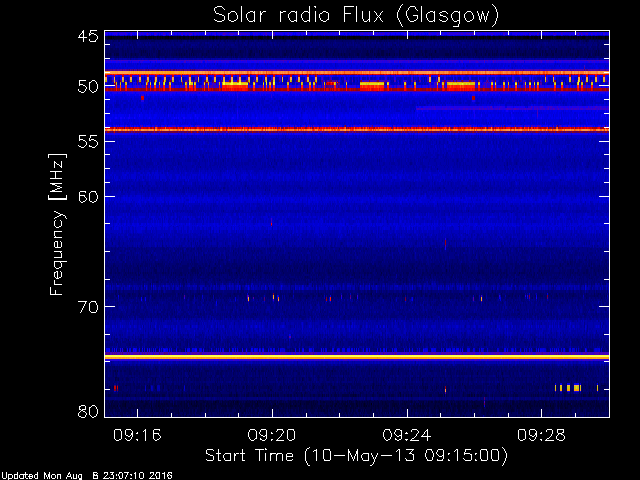
Task: Click the 09:28 time axis label
Action: click(541, 435)
